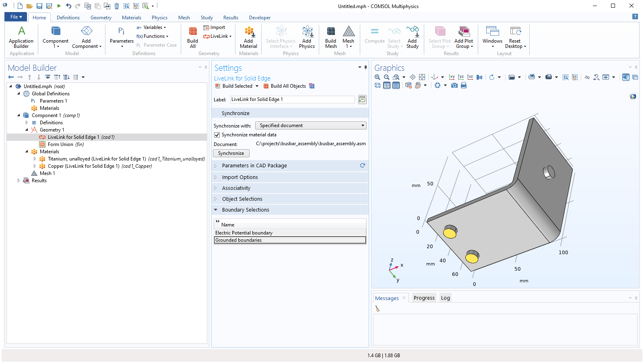
Task: Expand the Results tree node
Action: coord(19,181)
